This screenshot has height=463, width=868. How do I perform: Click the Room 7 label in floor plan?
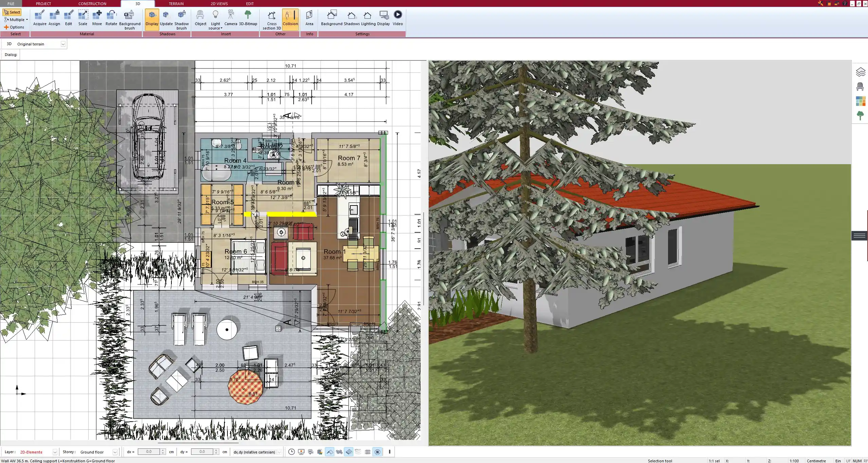(349, 158)
